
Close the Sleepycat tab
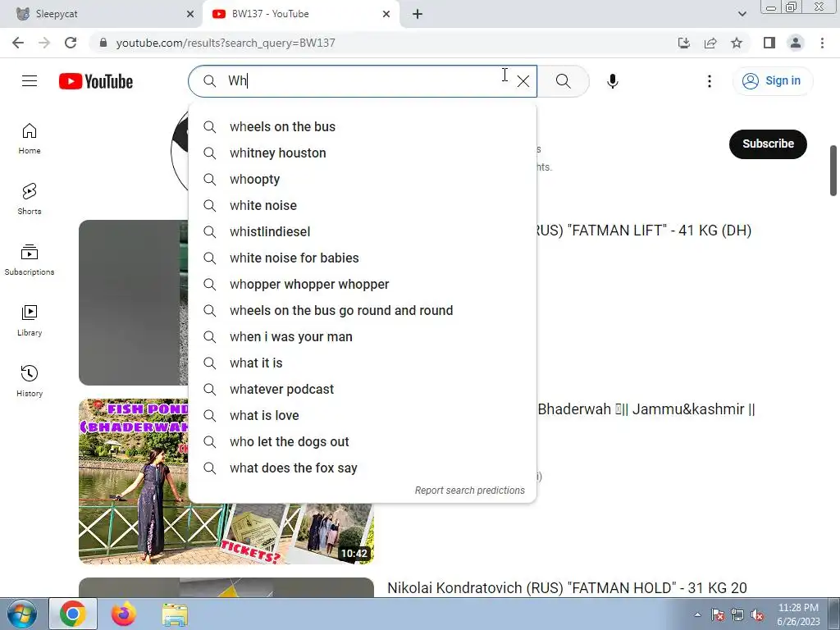[190, 14]
